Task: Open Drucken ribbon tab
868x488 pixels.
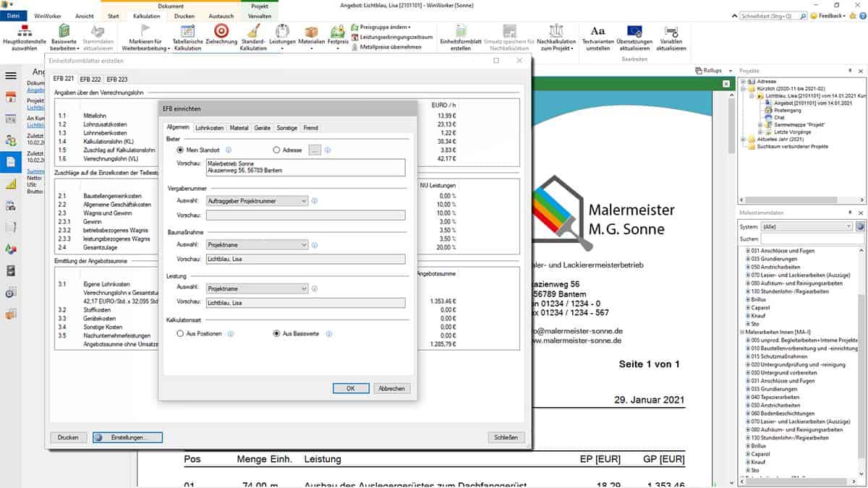Action: (184, 15)
